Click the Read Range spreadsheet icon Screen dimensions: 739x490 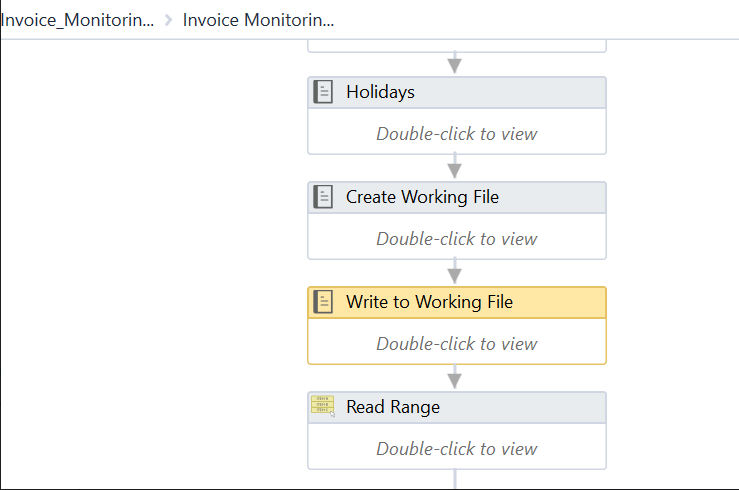click(x=323, y=406)
